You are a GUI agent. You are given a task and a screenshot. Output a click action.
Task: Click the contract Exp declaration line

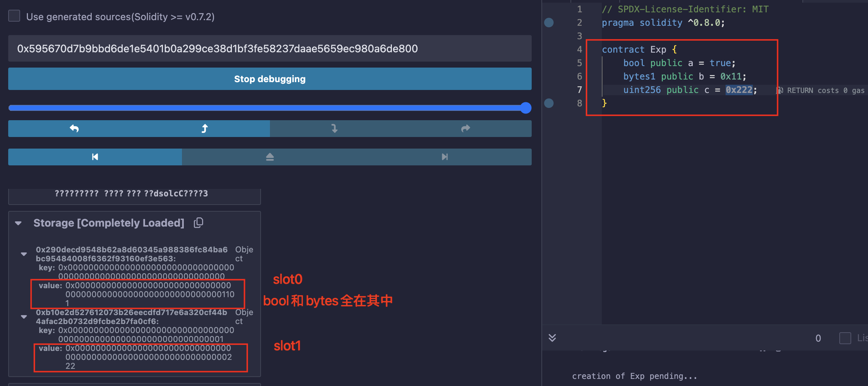[639, 49]
